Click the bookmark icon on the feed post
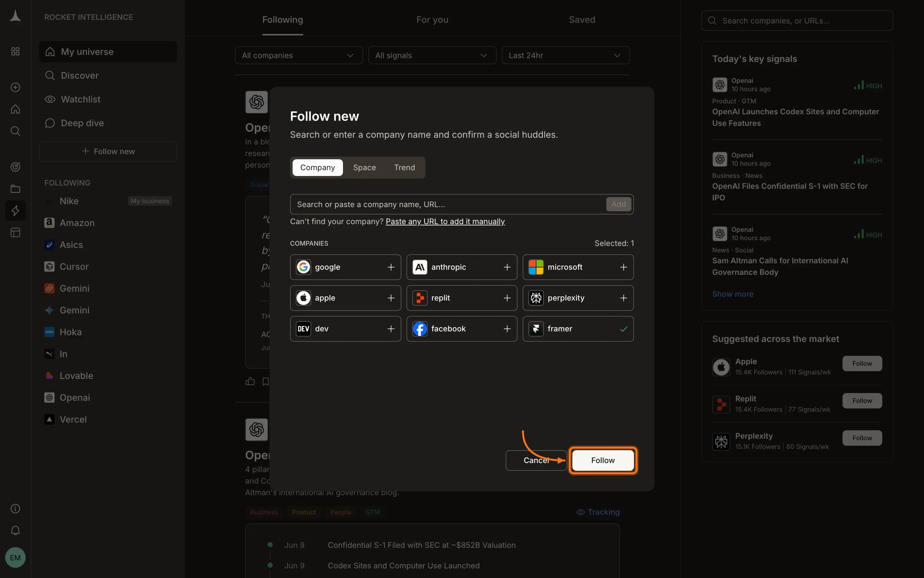The image size is (924, 578). pos(266,381)
